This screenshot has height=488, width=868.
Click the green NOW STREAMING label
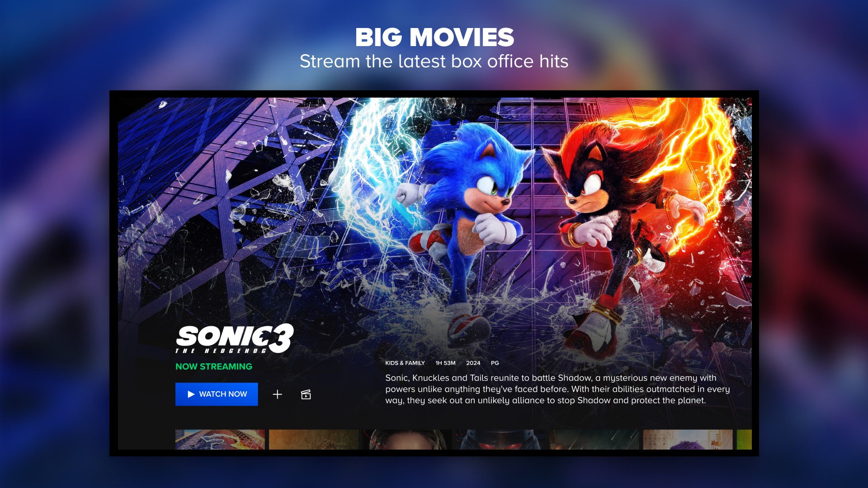214,366
